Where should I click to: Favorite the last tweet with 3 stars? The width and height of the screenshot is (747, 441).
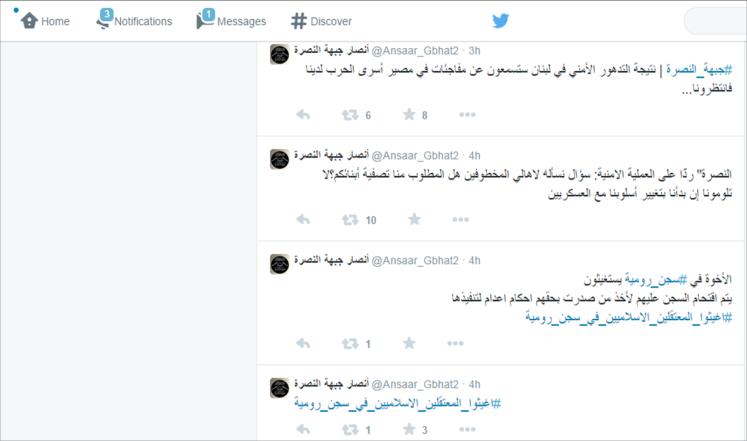409,430
